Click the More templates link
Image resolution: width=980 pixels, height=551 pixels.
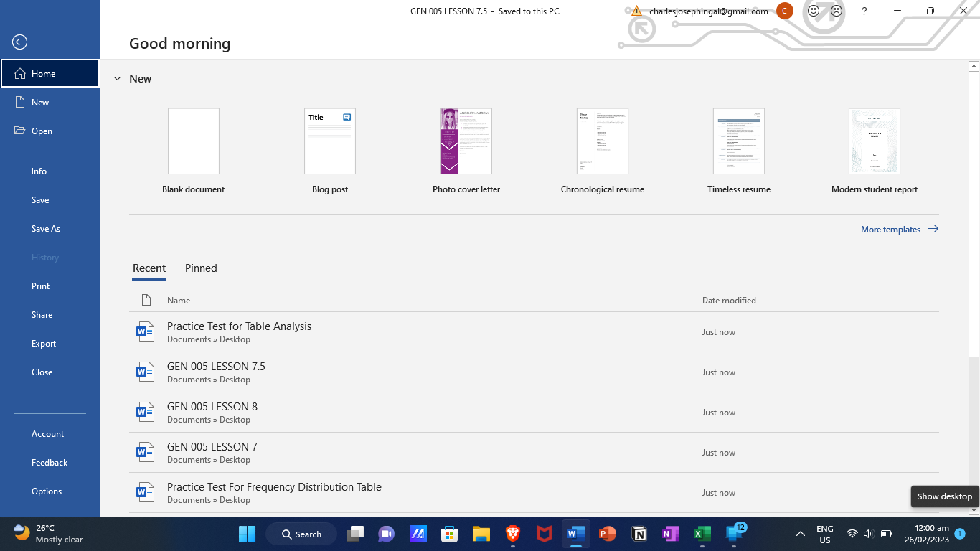click(900, 229)
